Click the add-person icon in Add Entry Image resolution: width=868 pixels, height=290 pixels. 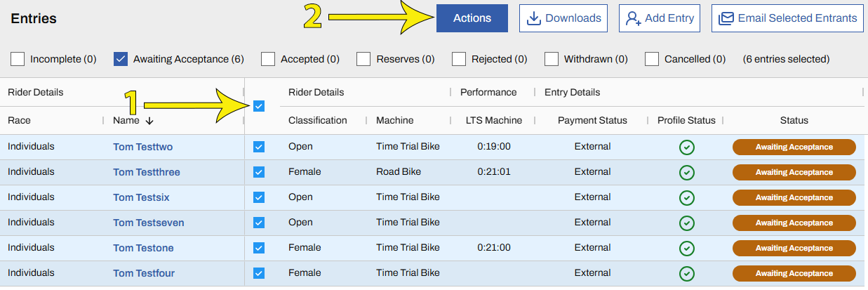tap(634, 18)
